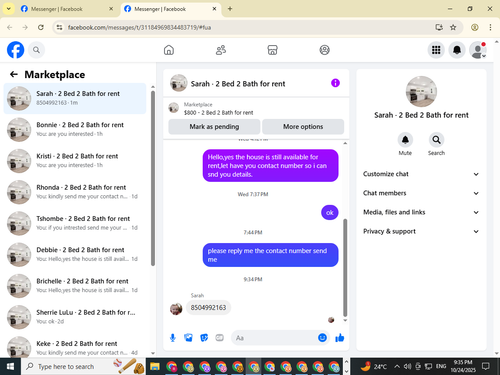500x375 pixels.
Task: Open the account profile picture menu
Action: [478, 50]
